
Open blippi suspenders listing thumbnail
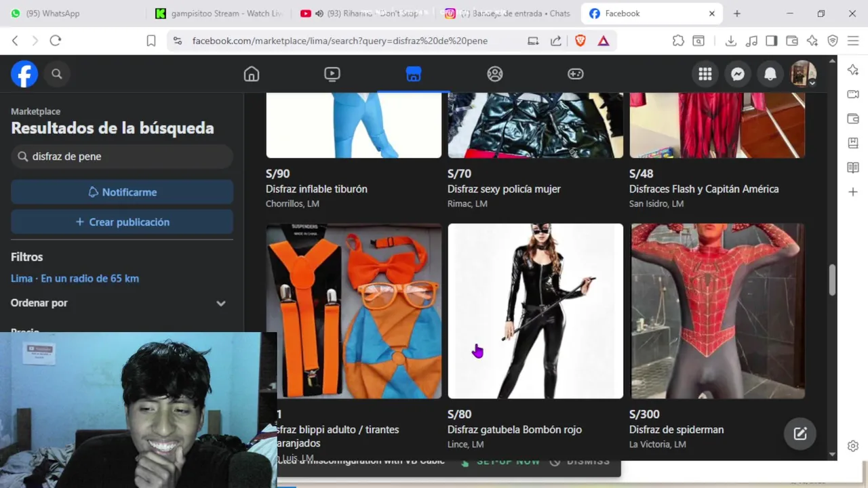click(x=354, y=311)
